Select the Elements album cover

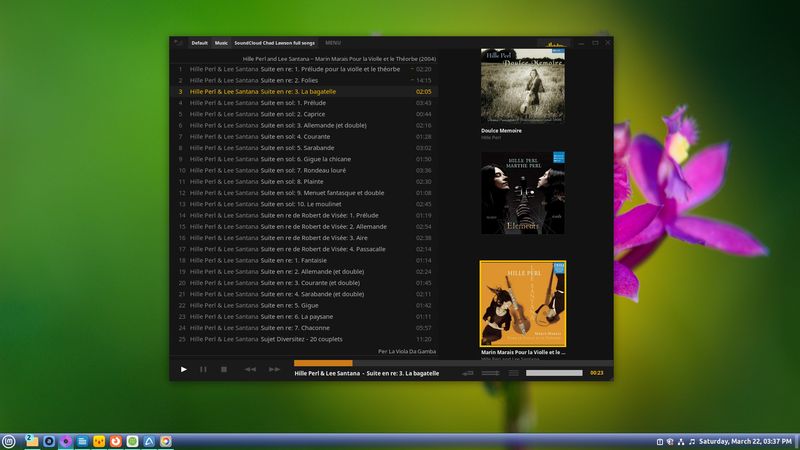click(x=522, y=193)
